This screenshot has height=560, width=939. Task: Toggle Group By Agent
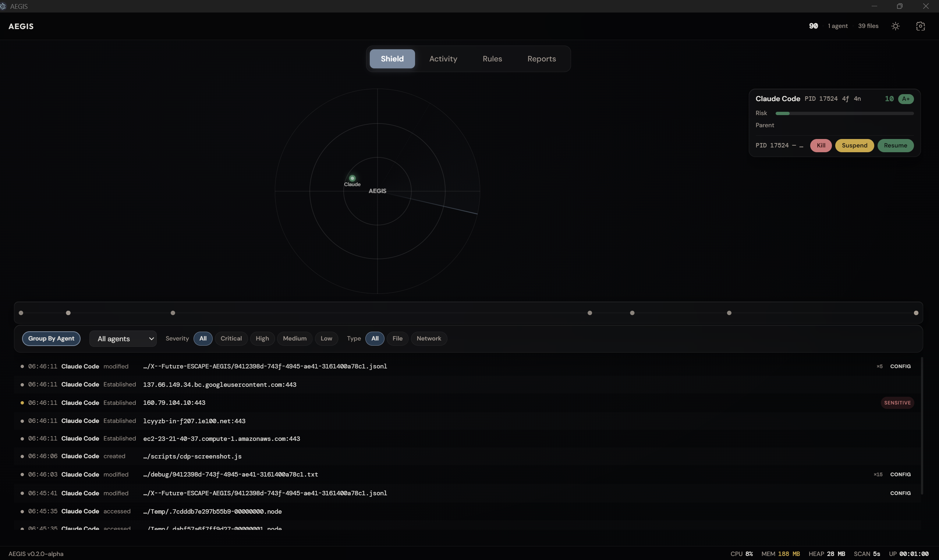tap(52, 339)
